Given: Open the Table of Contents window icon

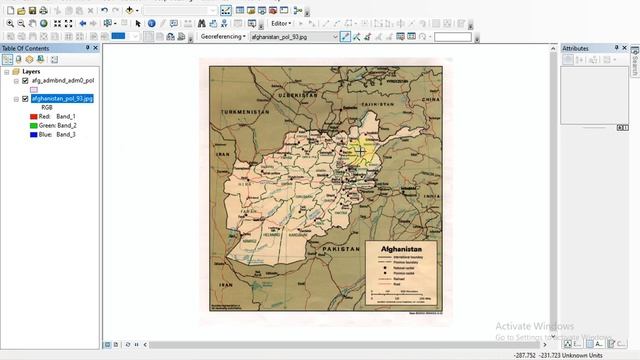Looking at the screenshot, I should [240, 10].
